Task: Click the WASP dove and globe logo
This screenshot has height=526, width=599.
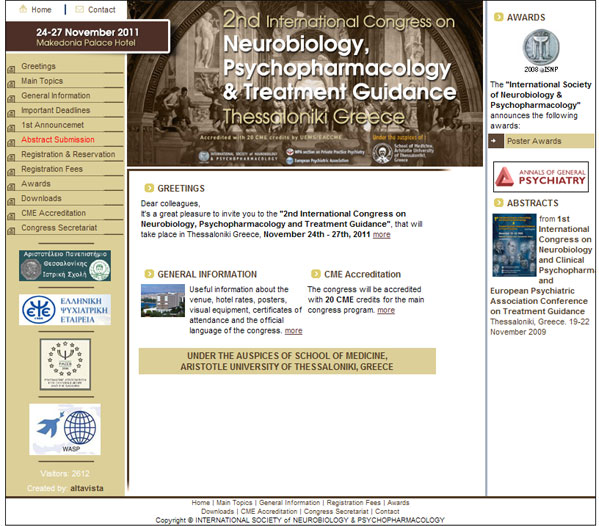Action: (65, 429)
